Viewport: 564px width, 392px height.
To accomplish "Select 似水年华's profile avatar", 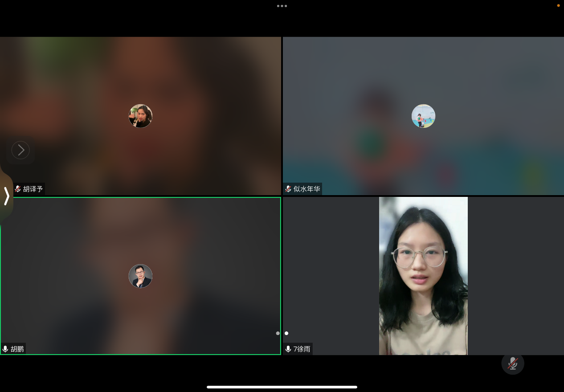I will coord(423,116).
